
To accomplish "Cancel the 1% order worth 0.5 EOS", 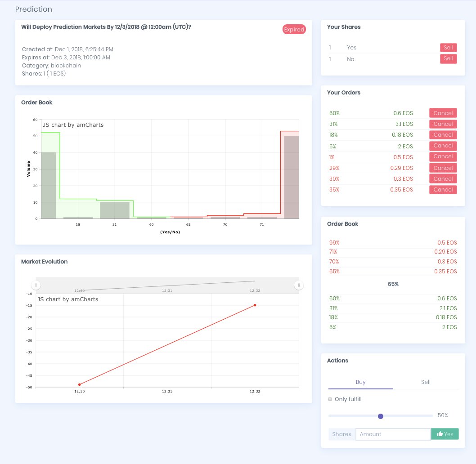I will (443, 156).
